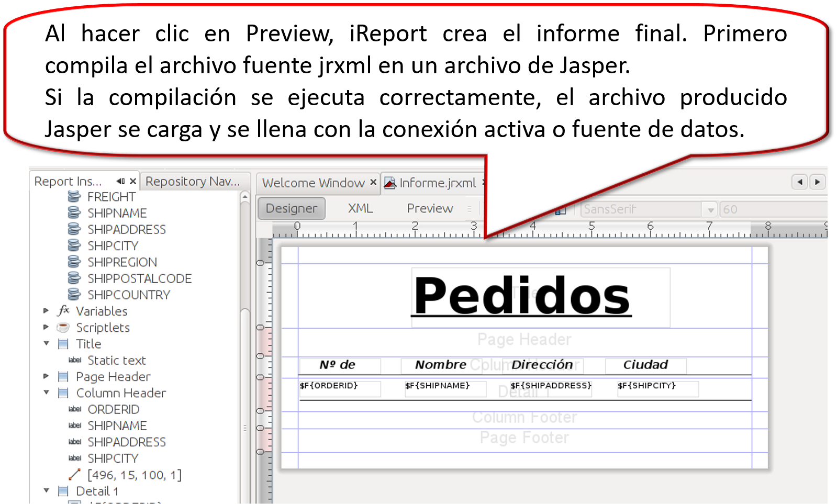The image size is (837, 504).
Task: Select the SHIPREGION field in tree
Action: tap(122, 262)
